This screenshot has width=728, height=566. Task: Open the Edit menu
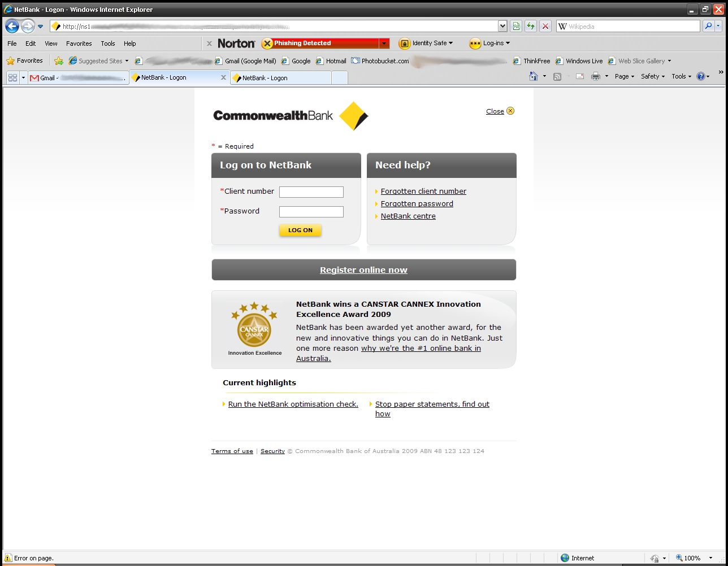coord(31,43)
